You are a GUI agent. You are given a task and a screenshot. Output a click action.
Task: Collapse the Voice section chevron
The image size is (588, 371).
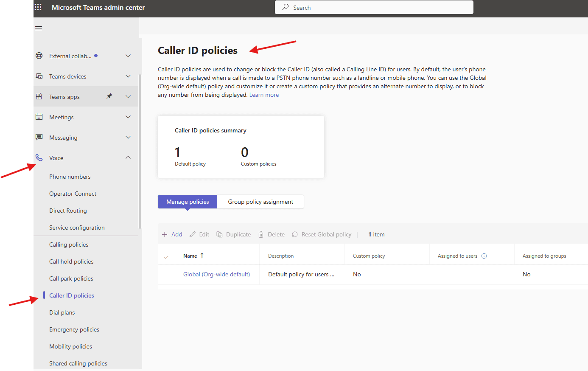click(x=128, y=157)
